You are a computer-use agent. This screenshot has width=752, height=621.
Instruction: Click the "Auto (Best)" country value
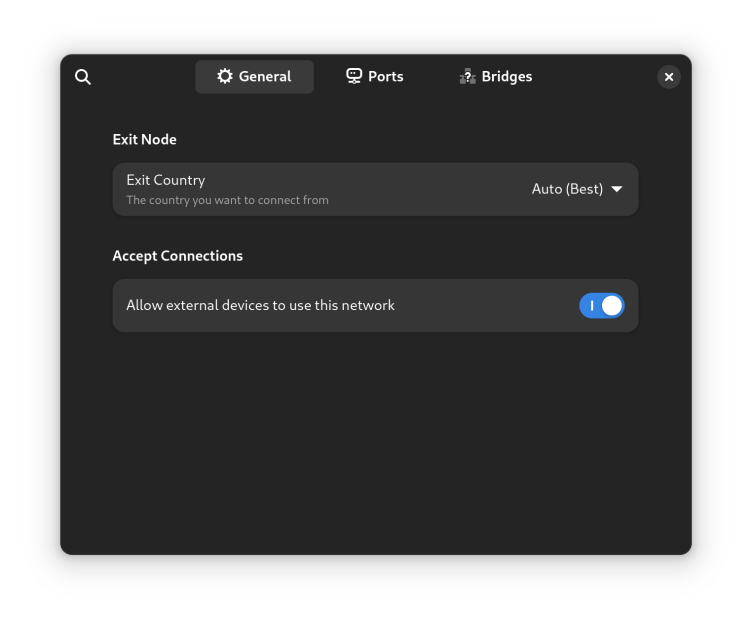click(x=567, y=189)
